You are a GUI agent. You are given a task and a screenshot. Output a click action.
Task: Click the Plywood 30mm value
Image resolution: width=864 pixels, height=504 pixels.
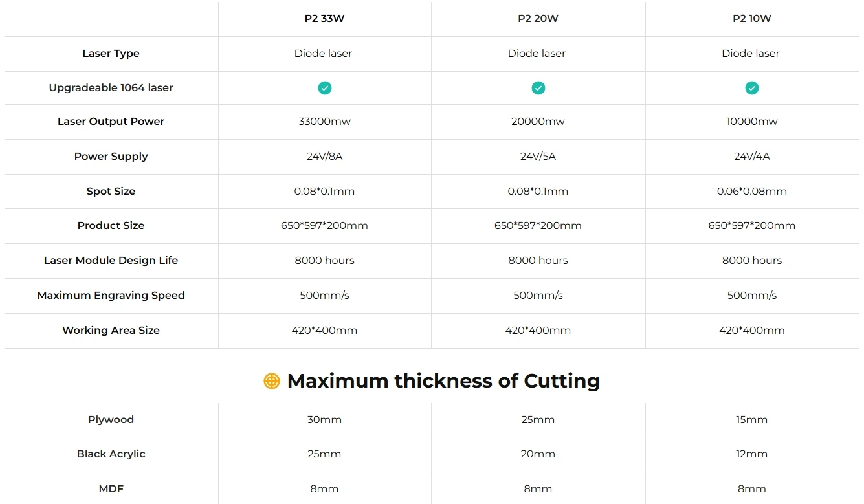[325, 420]
